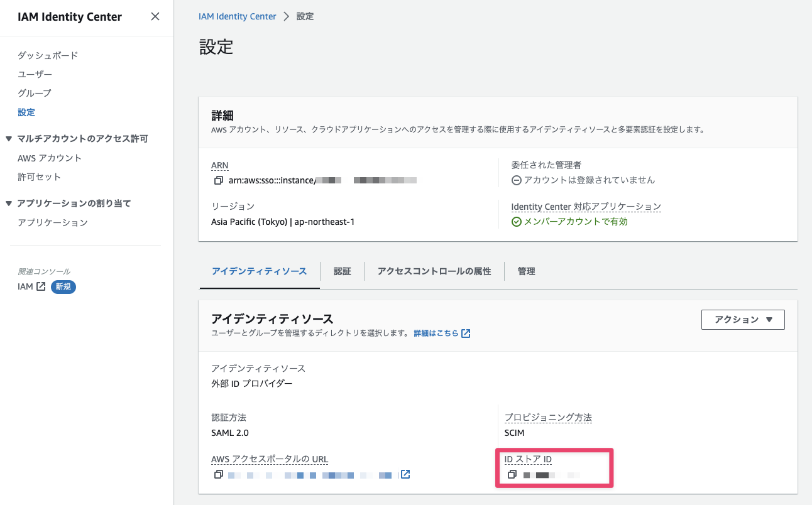Click SCIM value

click(514, 433)
